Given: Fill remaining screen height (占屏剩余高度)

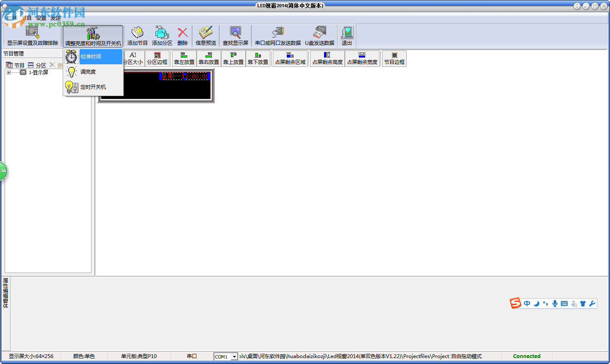Looking at the screenshot, I should pos(327,58).
